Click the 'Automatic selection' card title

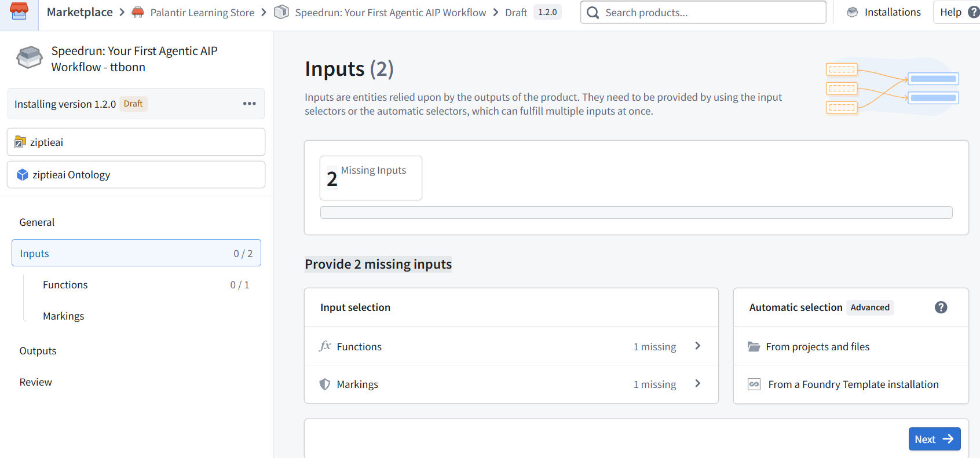796,307
